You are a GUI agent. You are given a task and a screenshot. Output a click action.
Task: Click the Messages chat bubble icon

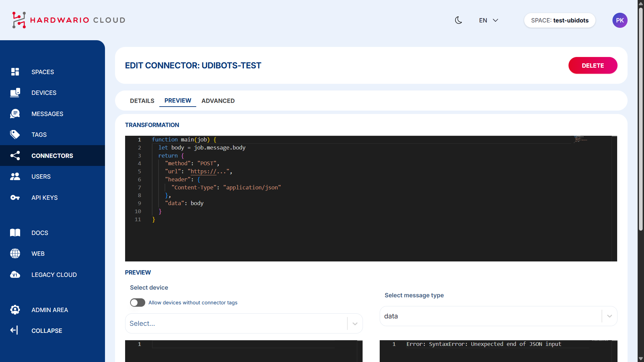15,114
